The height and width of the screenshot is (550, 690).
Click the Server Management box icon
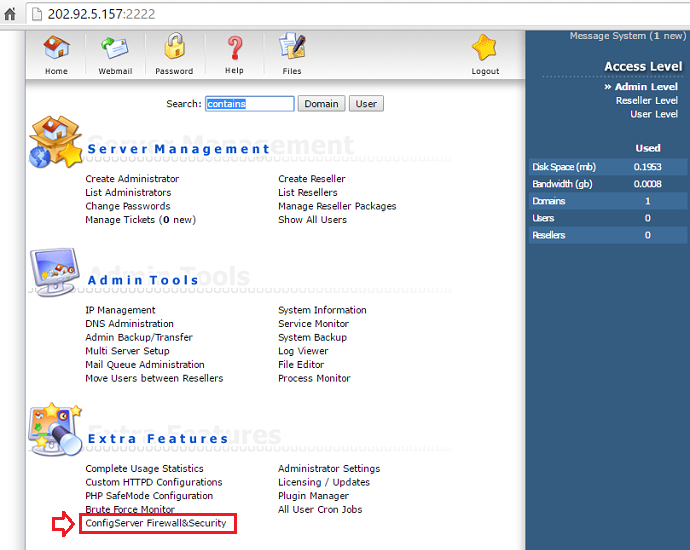click(55, 142)
